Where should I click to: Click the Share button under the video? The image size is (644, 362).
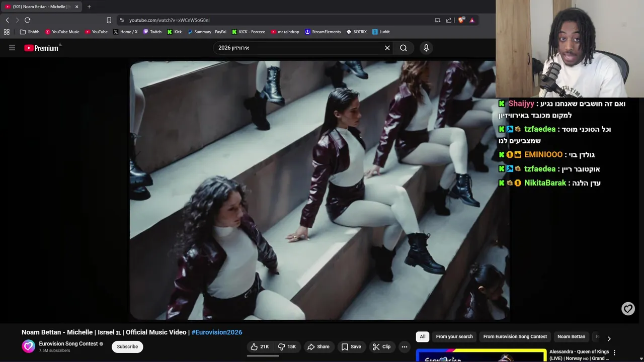pos(318,346)
